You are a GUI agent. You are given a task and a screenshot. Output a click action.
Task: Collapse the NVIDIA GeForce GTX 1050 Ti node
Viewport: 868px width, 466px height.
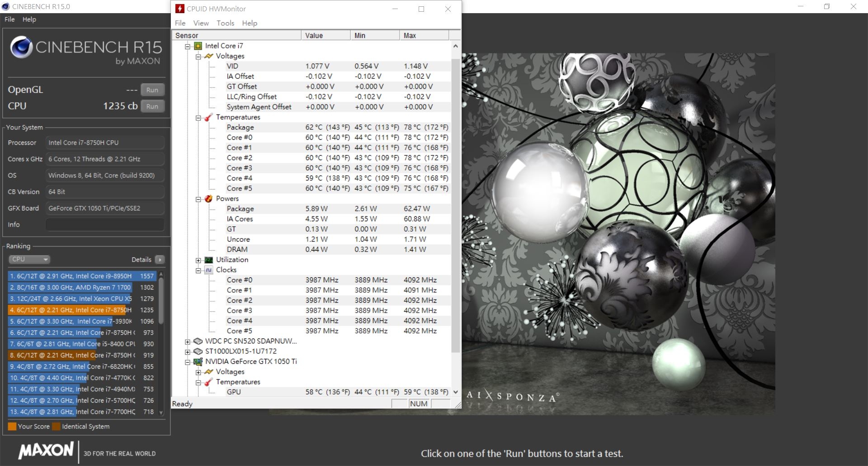[x=188, y=362]
